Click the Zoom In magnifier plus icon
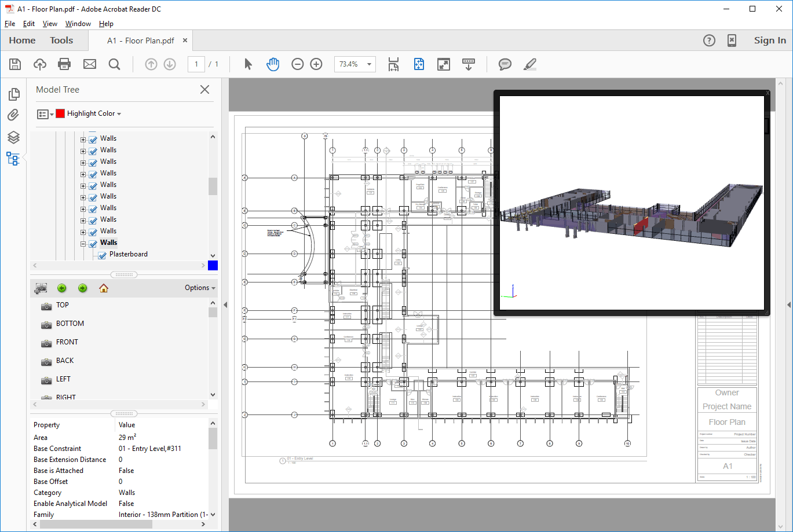793x532 pixels. [x=316, y=64]
